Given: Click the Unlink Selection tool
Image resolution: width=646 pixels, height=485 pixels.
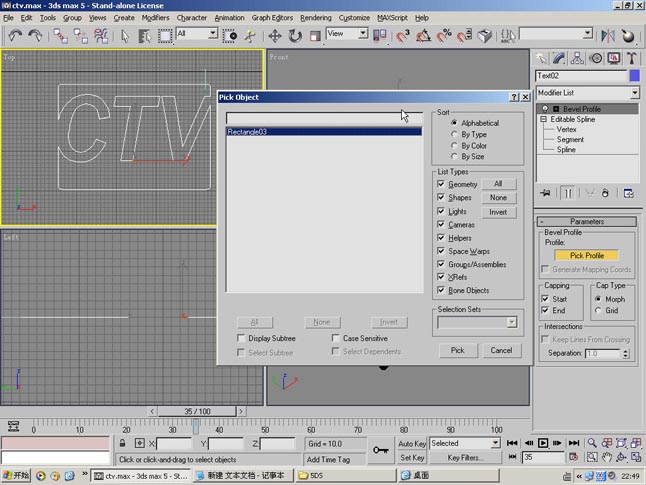Looking at the screenshot, I should point(81,36).
